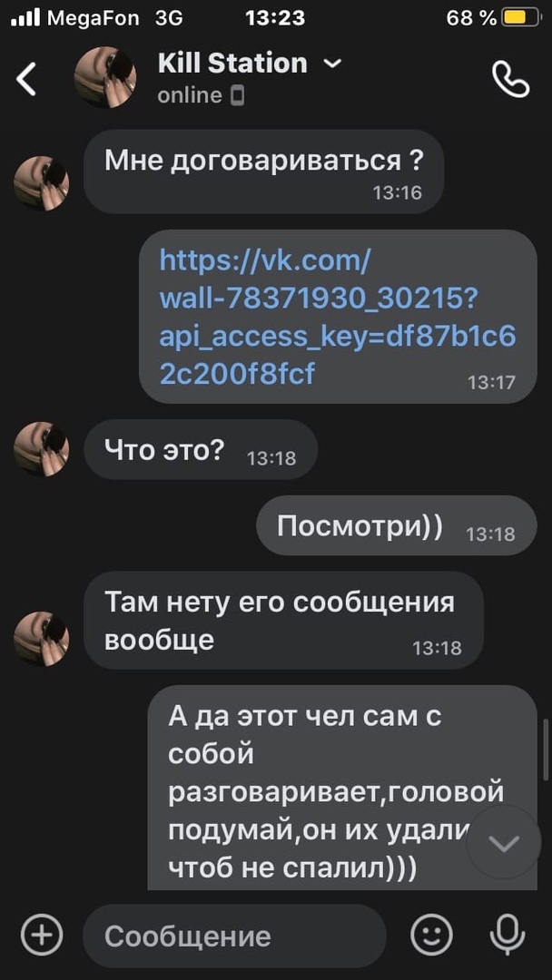This screenshot has width=552, height=980.
Task: Tap the back arrow icon
Action: point(26,79)
